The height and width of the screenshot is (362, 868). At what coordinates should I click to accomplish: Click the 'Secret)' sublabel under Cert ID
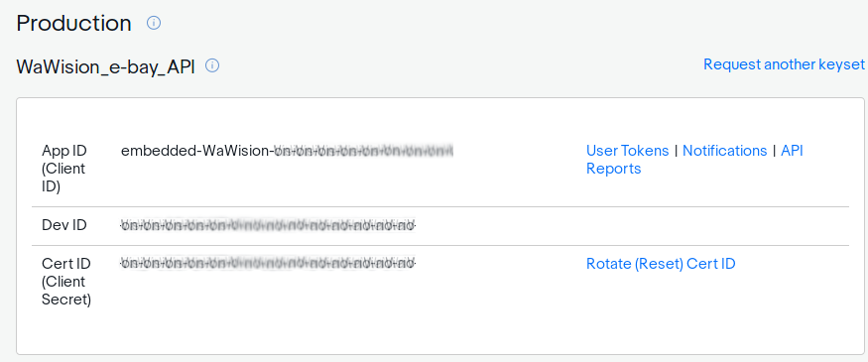pos(66,301)
